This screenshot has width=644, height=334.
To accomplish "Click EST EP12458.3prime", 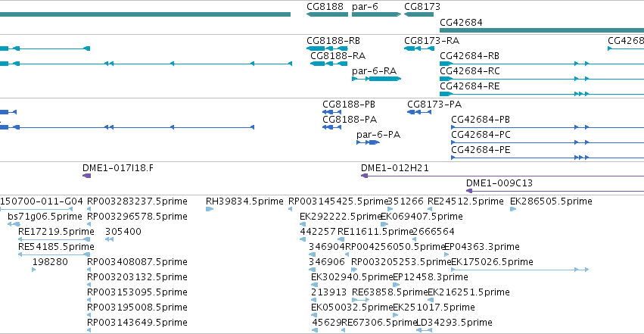I will click(x=396, y=285).
